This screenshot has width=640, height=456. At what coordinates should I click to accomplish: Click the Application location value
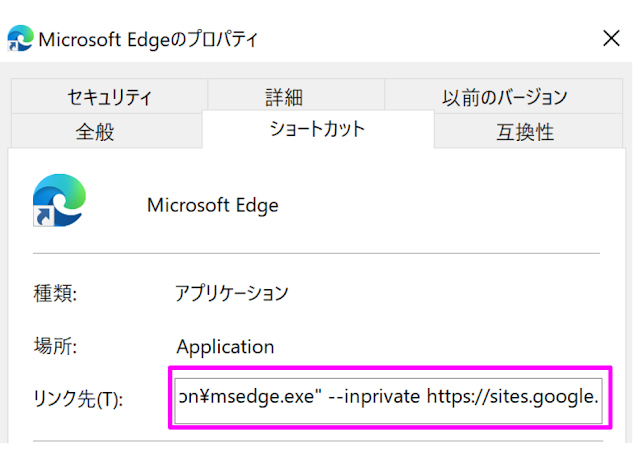pyautogui.click(x=225, y=347)
